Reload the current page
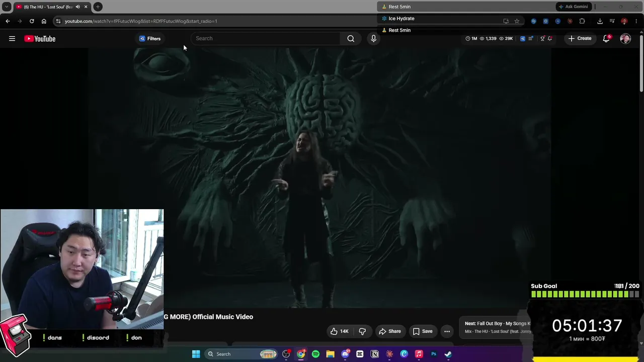The height and width of the screenshot is (362, 644). coord(32,21)
